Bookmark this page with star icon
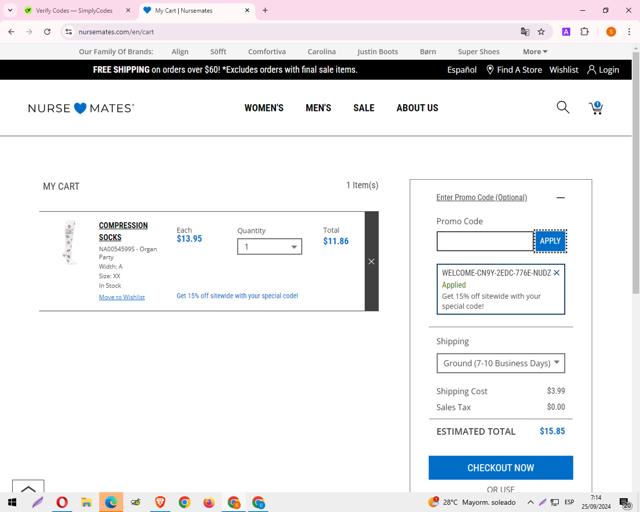Screen dimensions: 640x512 (x=541, y=31)
